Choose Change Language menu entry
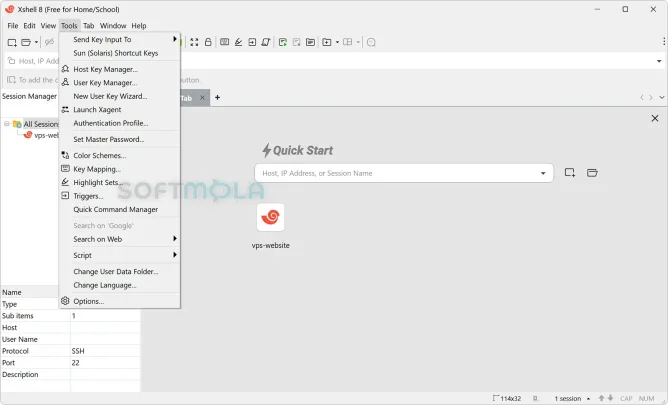Image resolution: width=668 pixels, height=405 pixels. point(120,285)
